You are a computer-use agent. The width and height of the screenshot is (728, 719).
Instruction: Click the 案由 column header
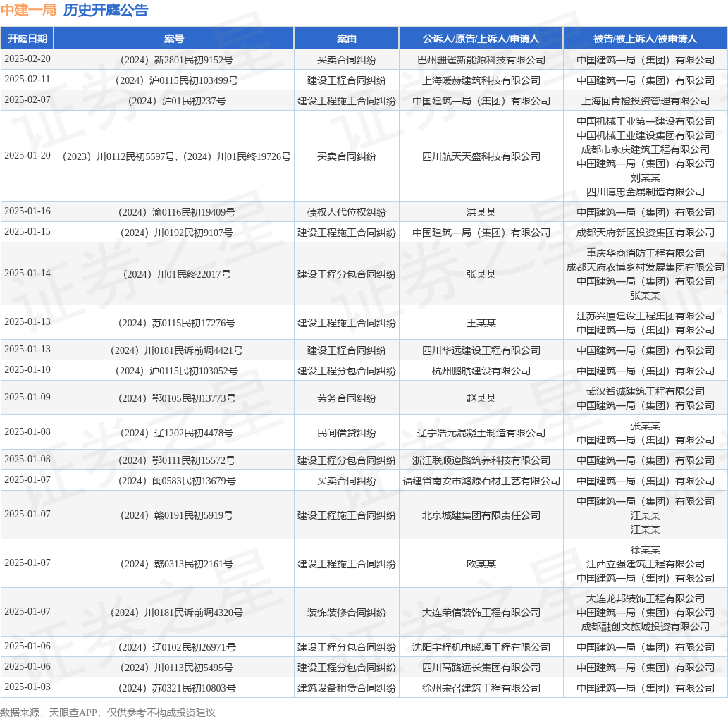tap(346, 39)
